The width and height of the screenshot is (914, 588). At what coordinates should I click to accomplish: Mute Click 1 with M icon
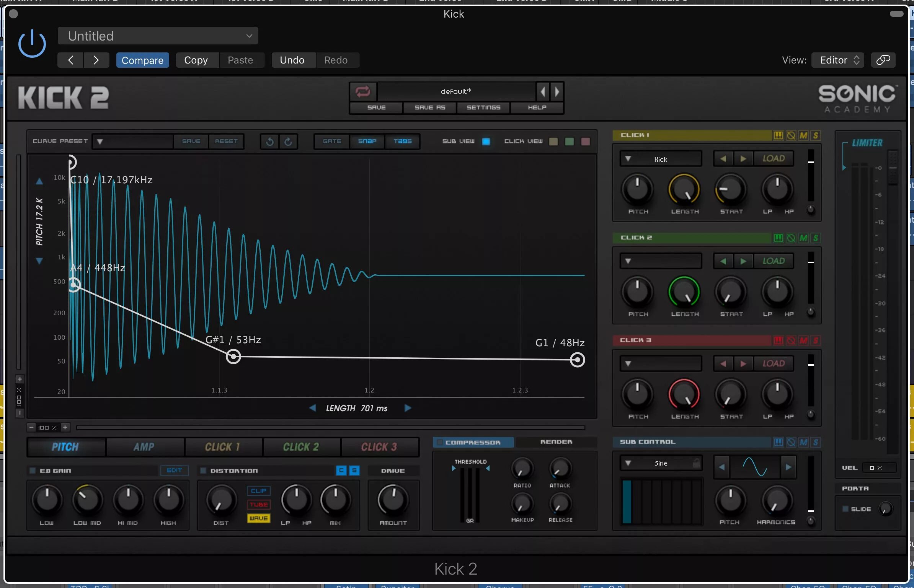[x=803, y=135]
